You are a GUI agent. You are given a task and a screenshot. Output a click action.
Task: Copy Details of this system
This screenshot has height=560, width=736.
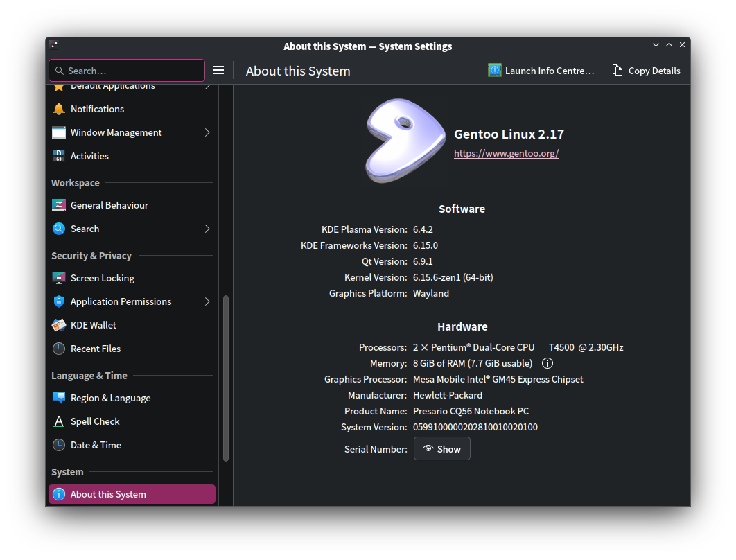(x=647, y=71)
